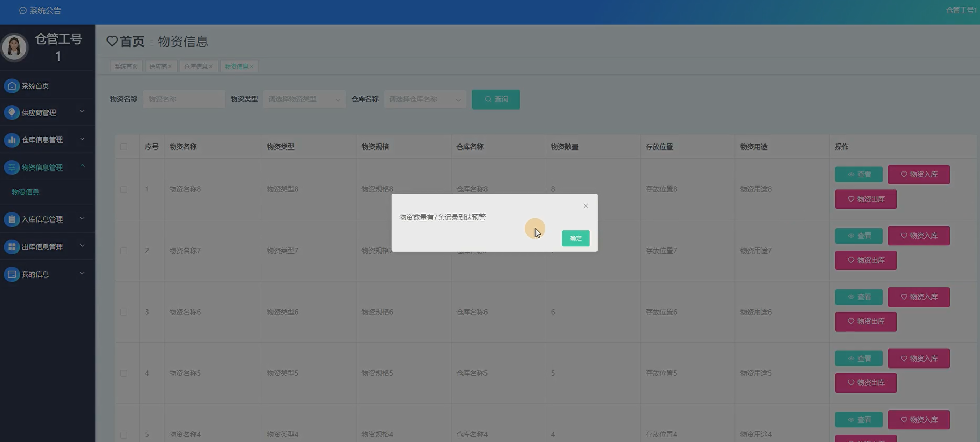980x442 pixels.
Task: Click 物资出库 for 物资名称8
Action: click(866, 199)
